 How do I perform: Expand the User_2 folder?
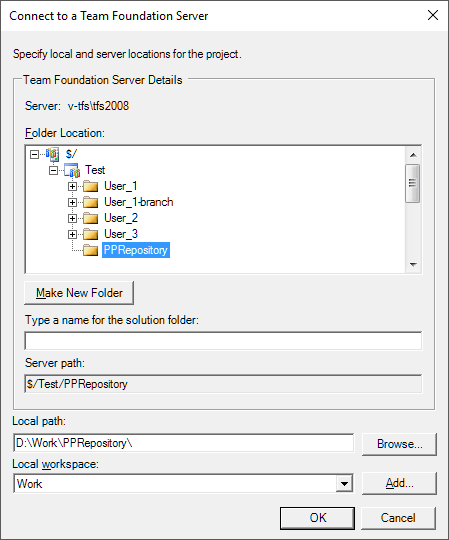72,218
